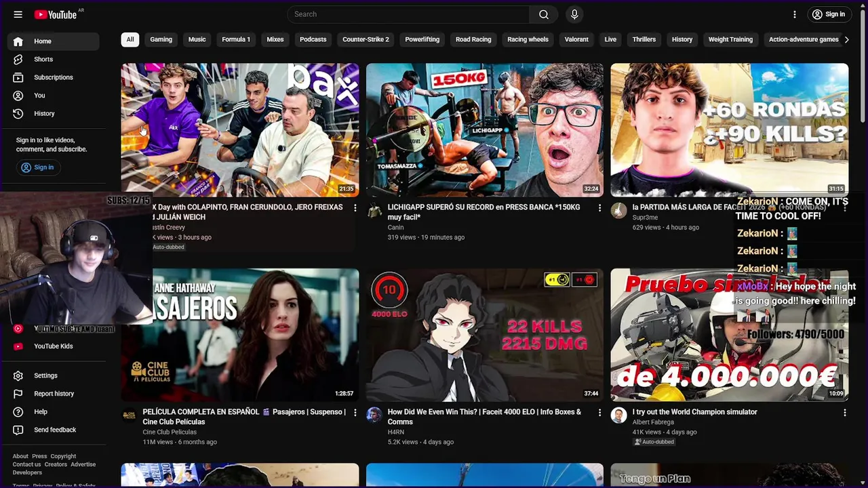Open Canin channel avatar
The height and width of the screenshot is (488, 868).
click(374, 211)
